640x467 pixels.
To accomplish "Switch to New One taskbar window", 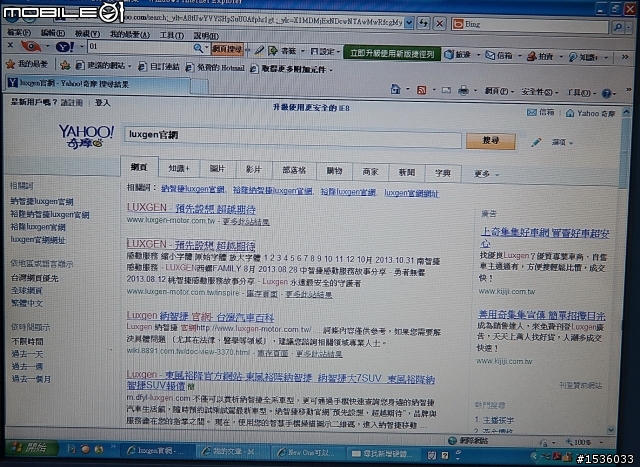I will point(309,452).
